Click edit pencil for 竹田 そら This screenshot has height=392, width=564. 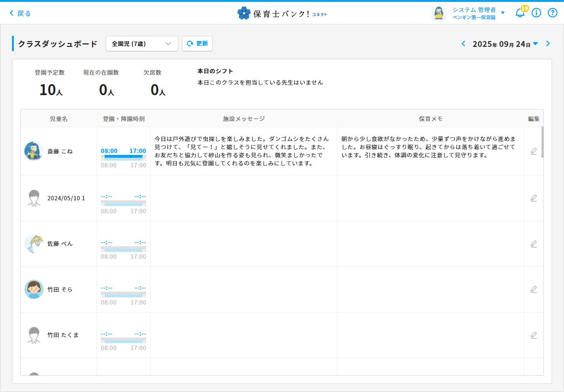(533, 289)
